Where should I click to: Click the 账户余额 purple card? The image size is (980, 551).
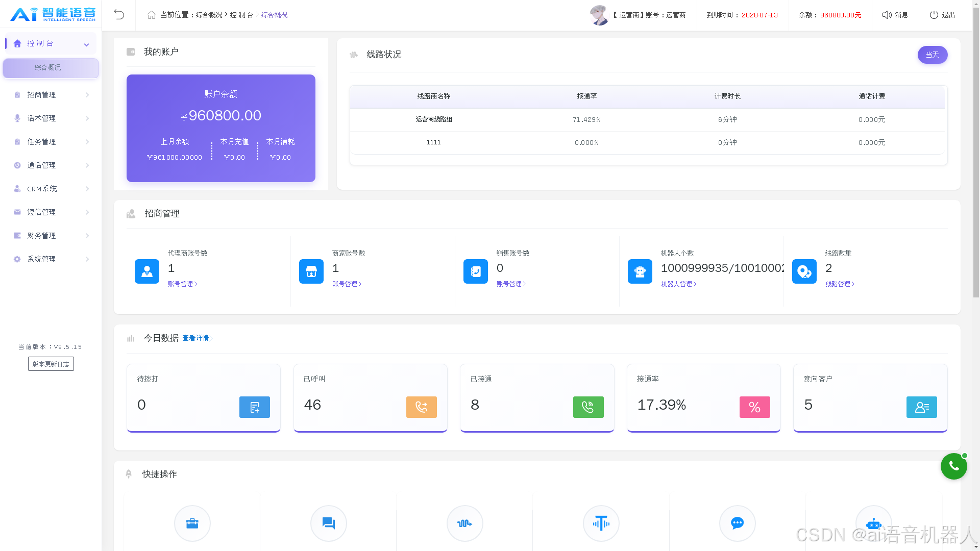(x=221, y=128)
